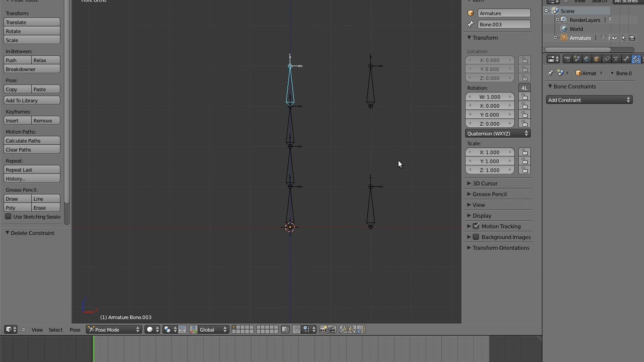Click the outliner horizontal scrollbar

(577, 50)
